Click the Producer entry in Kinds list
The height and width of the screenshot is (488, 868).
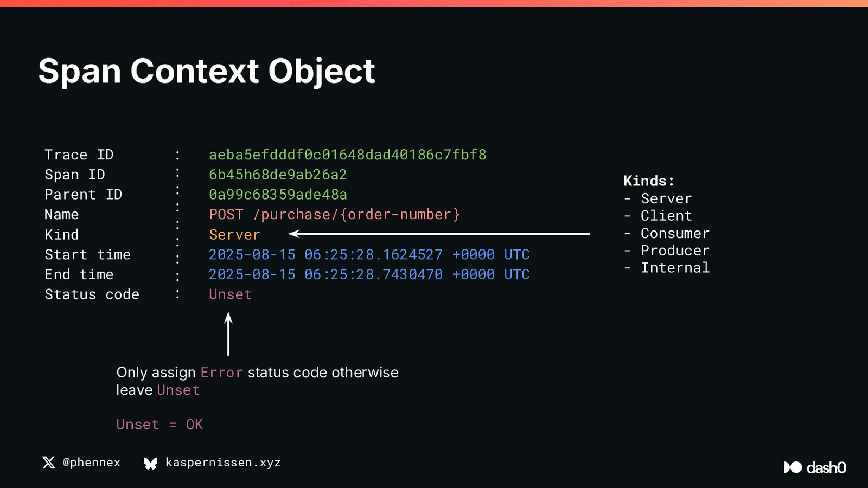[675, 251]
